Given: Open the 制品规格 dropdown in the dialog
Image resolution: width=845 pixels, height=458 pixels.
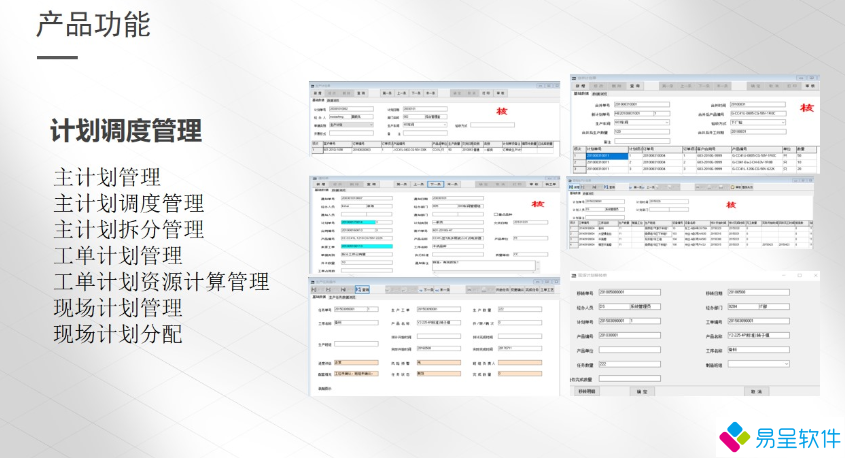Looking at the screenshot, I should pos(759,364).
